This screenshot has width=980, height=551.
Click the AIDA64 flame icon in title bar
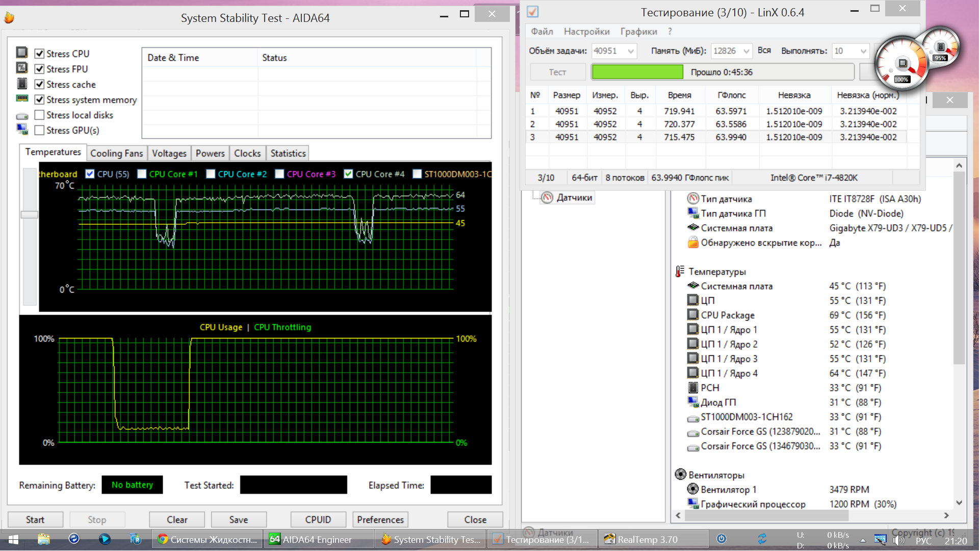tap(9, 18)
